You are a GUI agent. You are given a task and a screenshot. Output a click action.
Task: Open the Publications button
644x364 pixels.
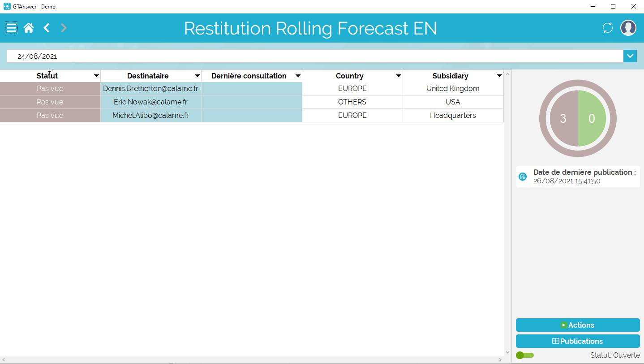(x=578, y=341)
